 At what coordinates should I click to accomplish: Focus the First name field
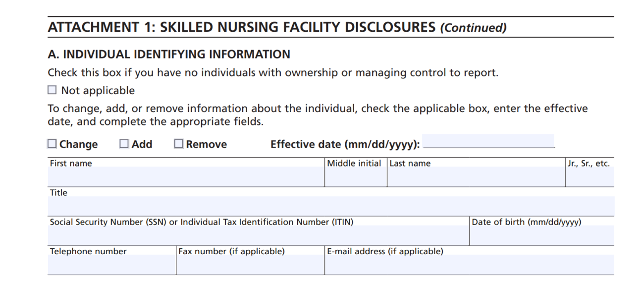186,176
